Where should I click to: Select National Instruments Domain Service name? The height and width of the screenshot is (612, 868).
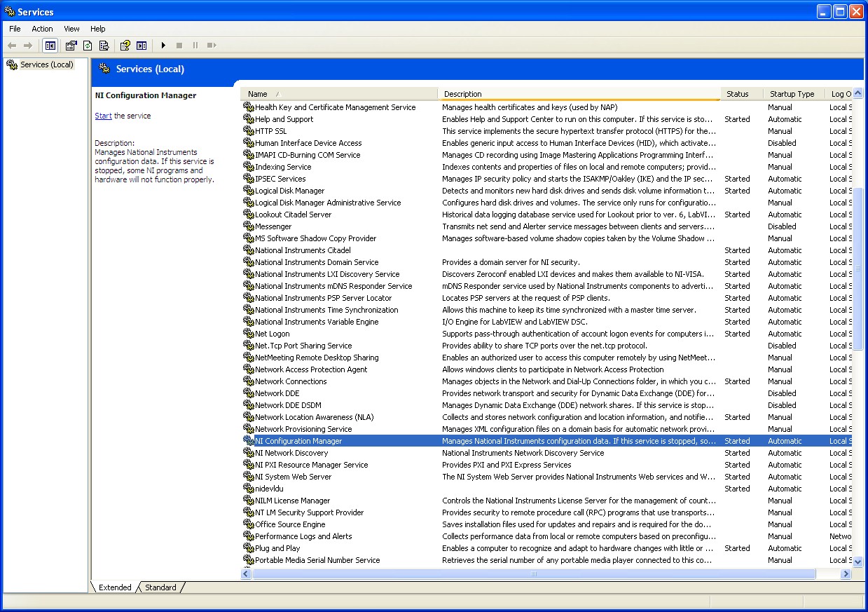coord(317,262)
